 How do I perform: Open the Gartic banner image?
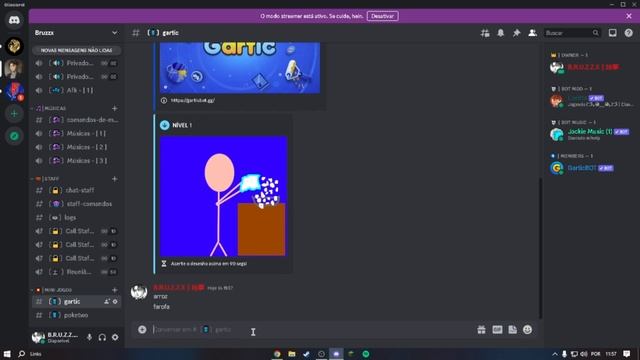[x=240, y=68]
